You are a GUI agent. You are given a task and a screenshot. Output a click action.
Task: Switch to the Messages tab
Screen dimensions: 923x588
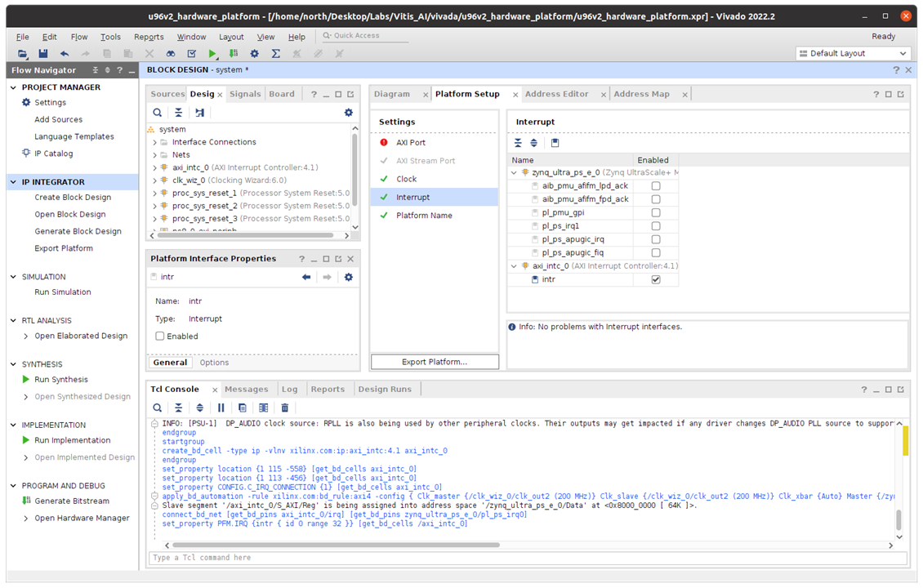coord(246,389)
